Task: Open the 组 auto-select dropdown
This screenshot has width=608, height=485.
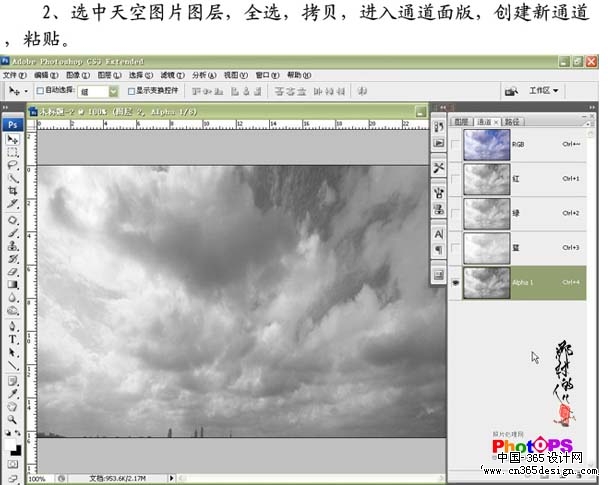Action: tap(113, 91)
